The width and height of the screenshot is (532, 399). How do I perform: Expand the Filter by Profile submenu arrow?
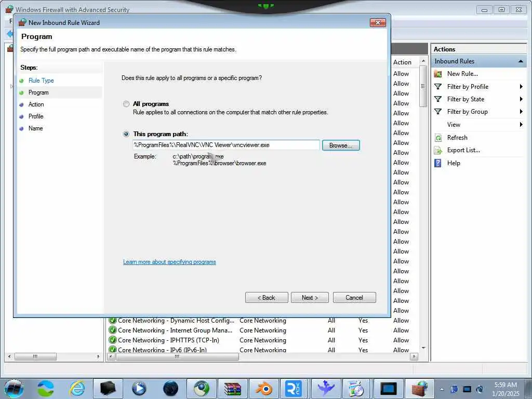[521, 87]
